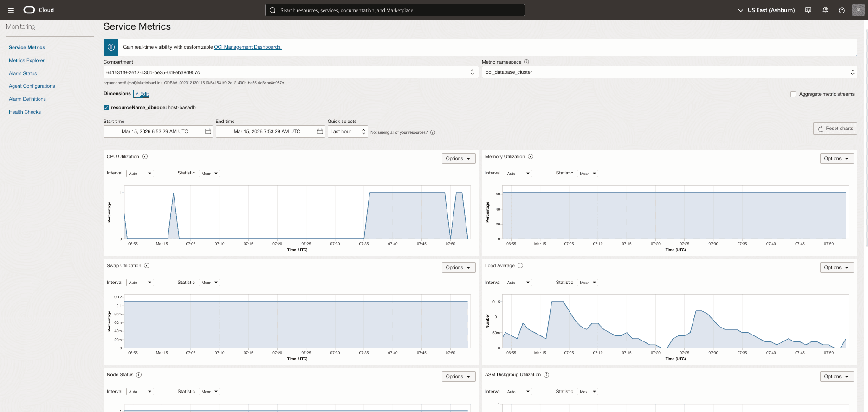The height and width of the screenshot is (412, 868).
Task: Open Node Status Statistic dropdown
Action: tap(209, 392)
